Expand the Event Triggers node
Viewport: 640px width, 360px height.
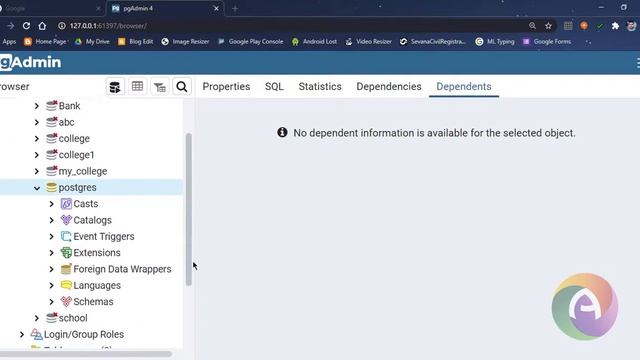pos(51,236)
